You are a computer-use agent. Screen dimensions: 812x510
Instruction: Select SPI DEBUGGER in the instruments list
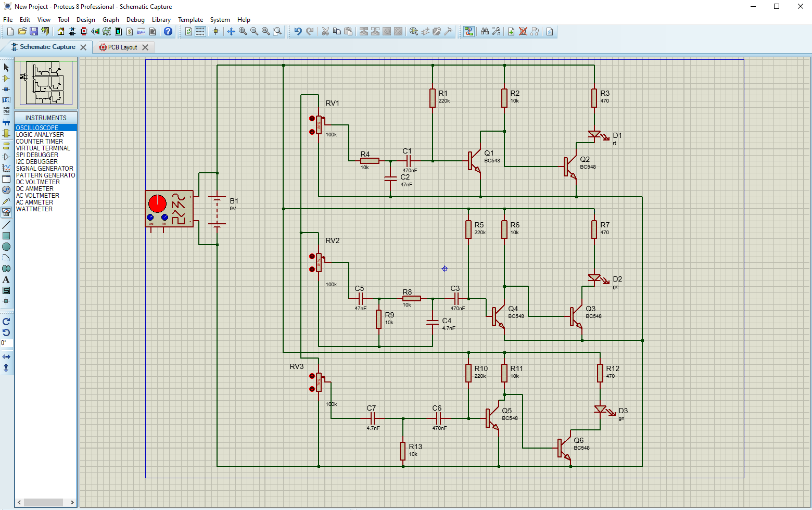click(46, 155)
